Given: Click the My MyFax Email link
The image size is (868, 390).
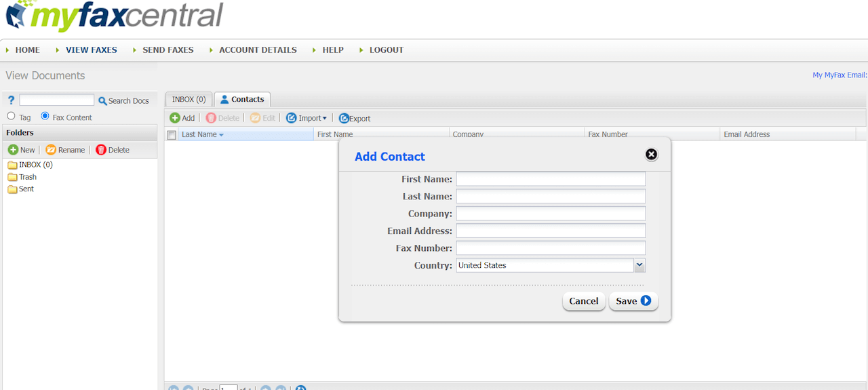Looking at the screenshot, I should 840,75.
